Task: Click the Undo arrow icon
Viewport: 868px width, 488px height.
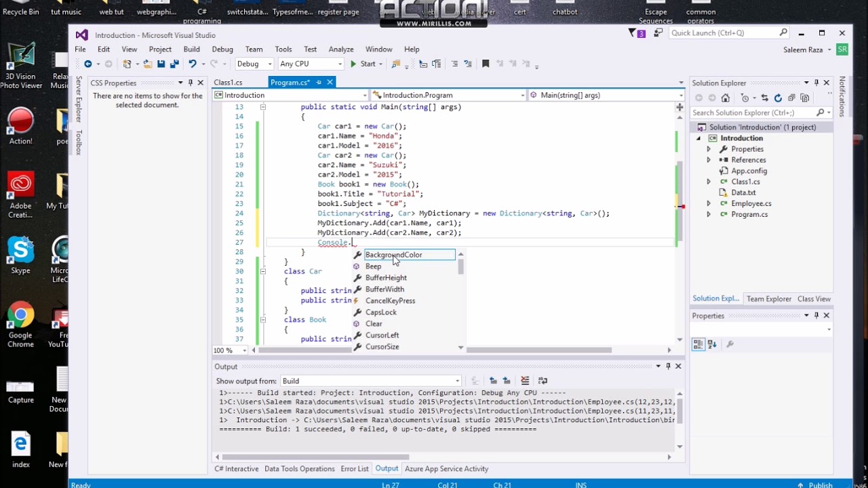Action: [193, 64]
